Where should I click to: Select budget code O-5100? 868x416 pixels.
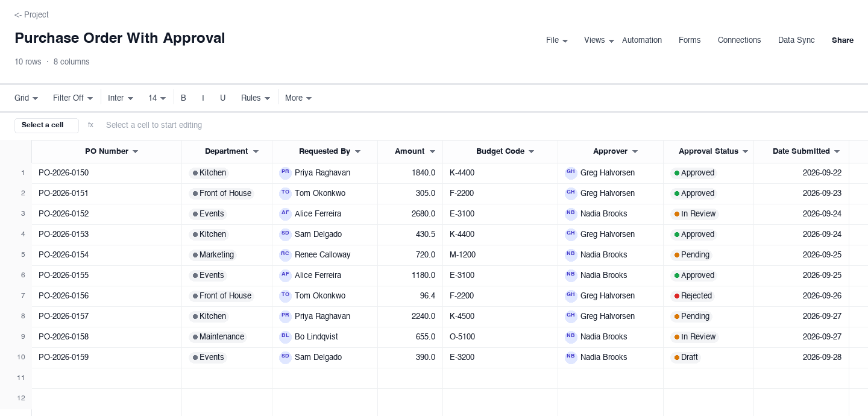coord(500,336)
